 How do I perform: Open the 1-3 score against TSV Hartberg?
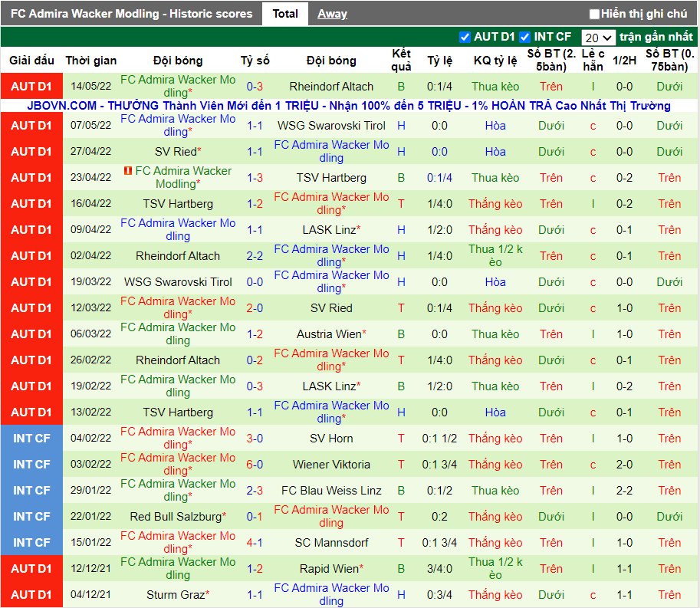pyautogui.click(x=255, y=178)
